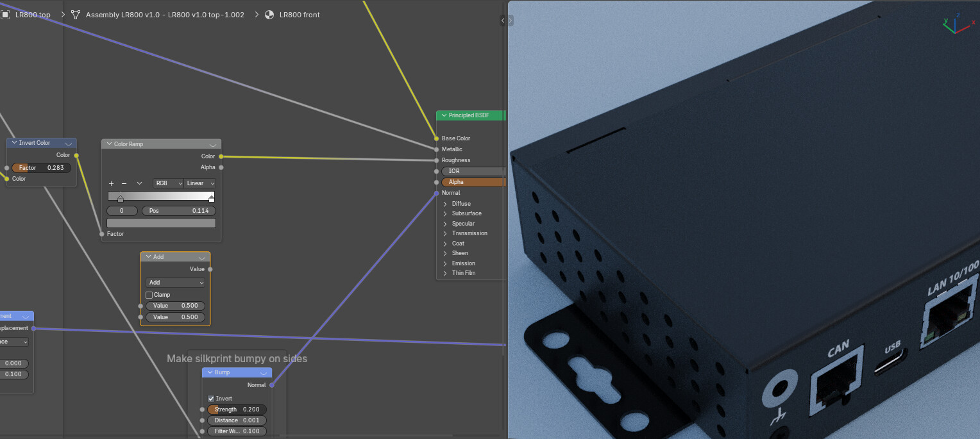
Task: Expand the Specular panel
Action: point(445,224)
